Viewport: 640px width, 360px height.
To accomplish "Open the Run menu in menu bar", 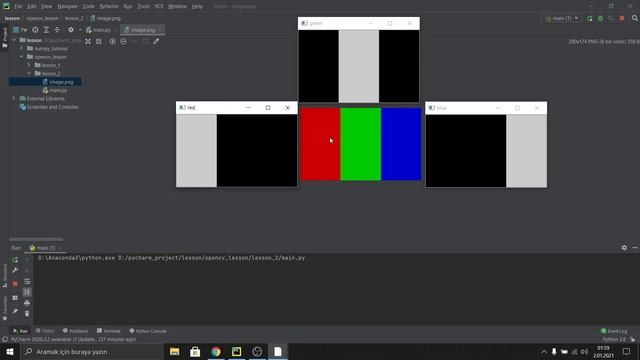I will point(128,7).
